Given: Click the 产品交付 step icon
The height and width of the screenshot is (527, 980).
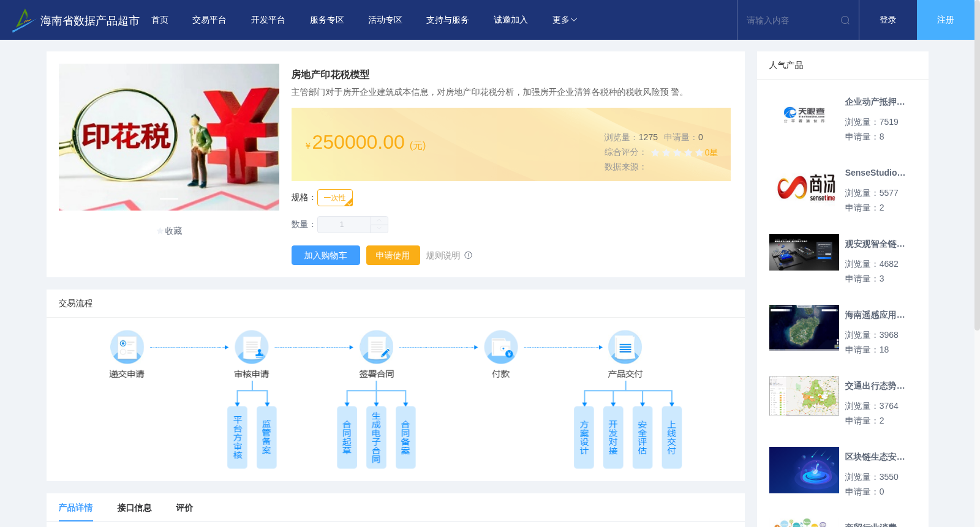Looking at the screenshot, I should click(x=625, y=347).
